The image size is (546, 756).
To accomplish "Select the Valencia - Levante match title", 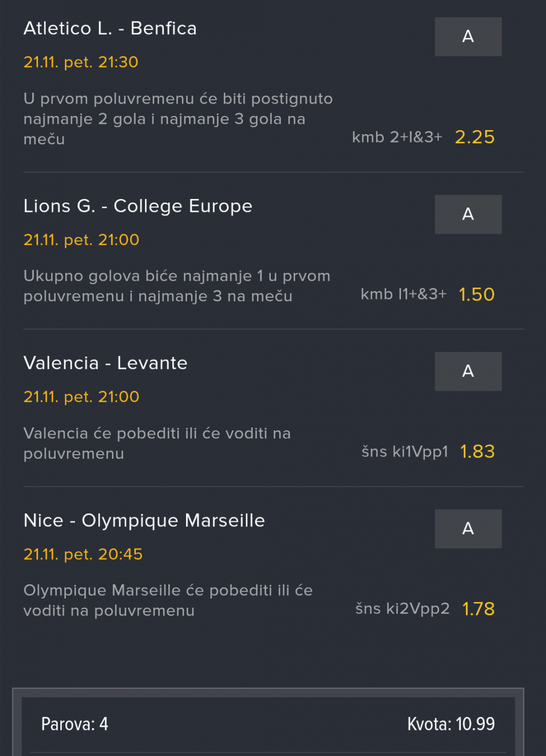I will pyautogui.click(x=105, y=363).
